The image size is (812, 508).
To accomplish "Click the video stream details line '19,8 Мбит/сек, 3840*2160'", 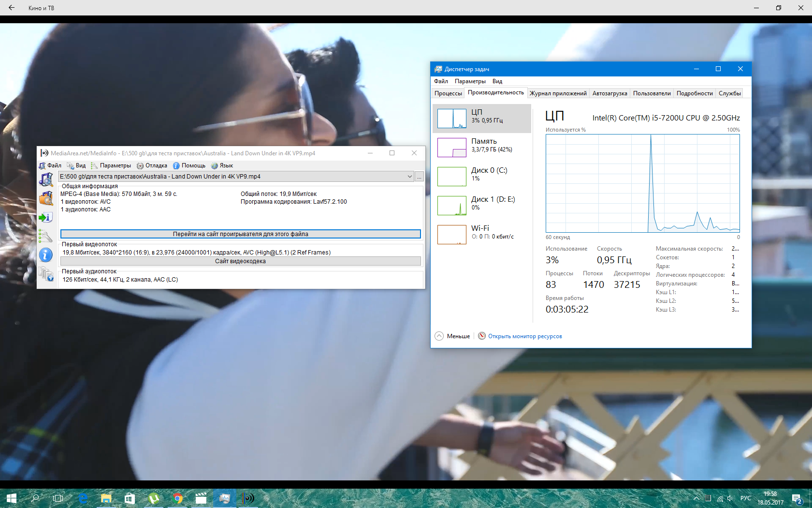I will click(x=196, y=253).
